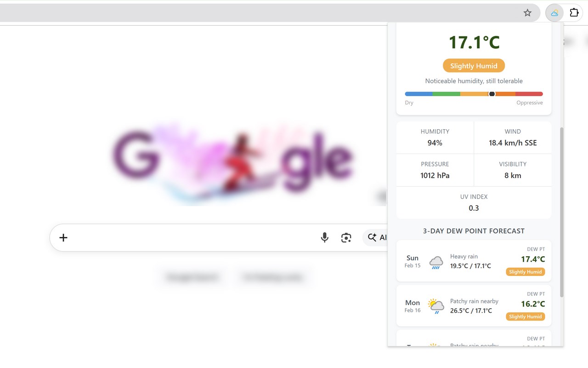This screenshot has height=368, width=588.
Task: Click the UV Index 0.3 tile
Action: pyautogui.click(x=474, y=203)
